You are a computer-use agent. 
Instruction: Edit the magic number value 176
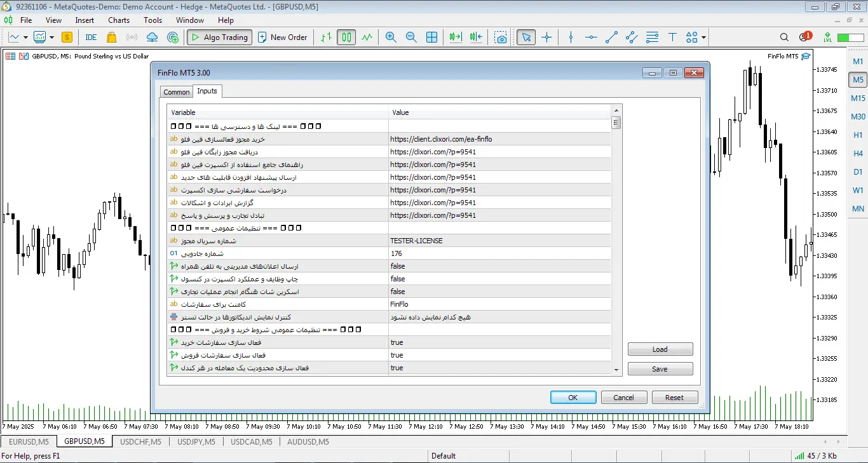pyautogui.click(x=499, y=253)
